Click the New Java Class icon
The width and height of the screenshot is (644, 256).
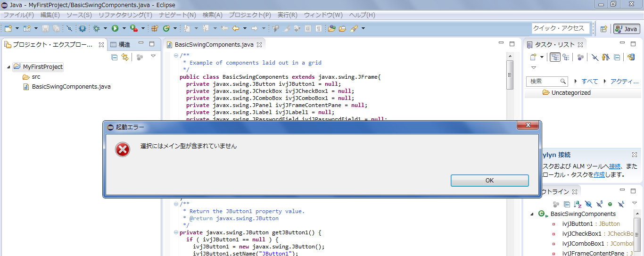[x=166, y=29]
